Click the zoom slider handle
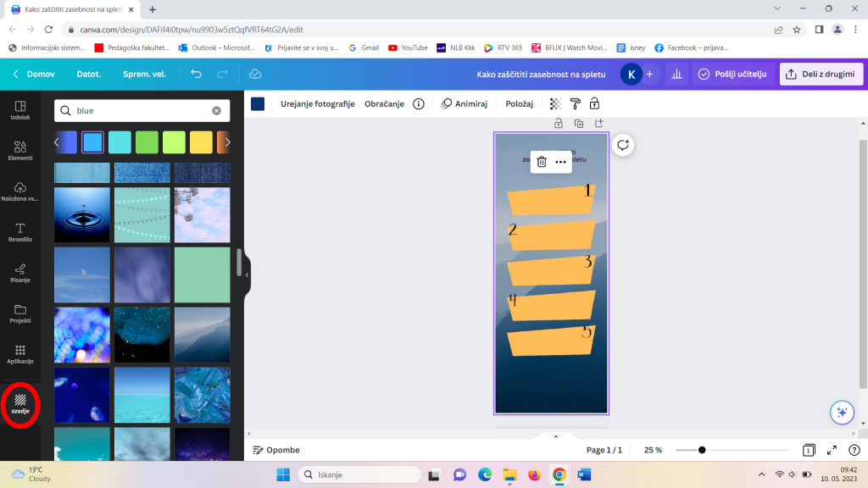Image resolution: width=868 pixels, height=488 pixels. point(702,450)
